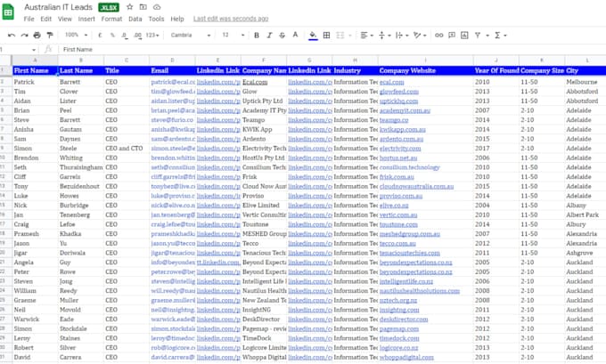Open the vertical align dropdown
606x364 pixels.
[385, 35]
